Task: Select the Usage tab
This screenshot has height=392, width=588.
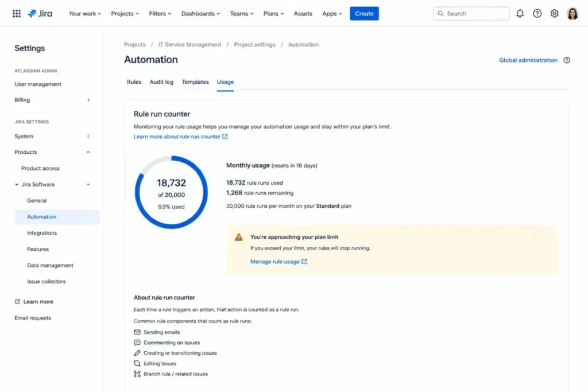Action: pyautogui.click(x=225, y=81)
